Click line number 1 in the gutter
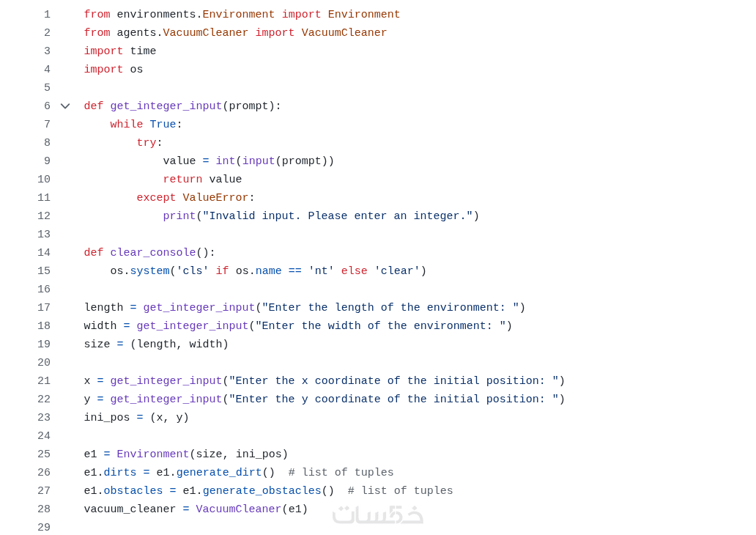This screenshot has width=756, height=535. (47, 15)
